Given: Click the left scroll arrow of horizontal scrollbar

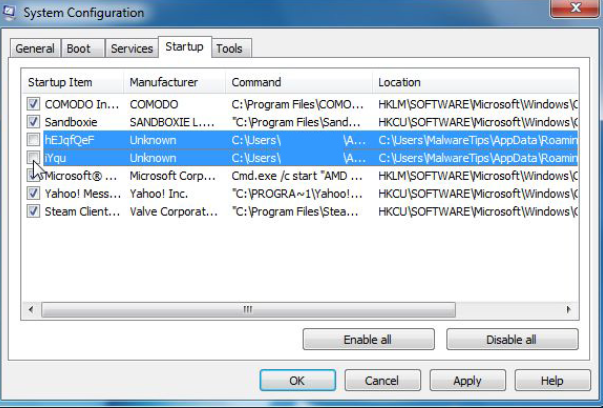Looking at the screenshot, I should 31,309.
